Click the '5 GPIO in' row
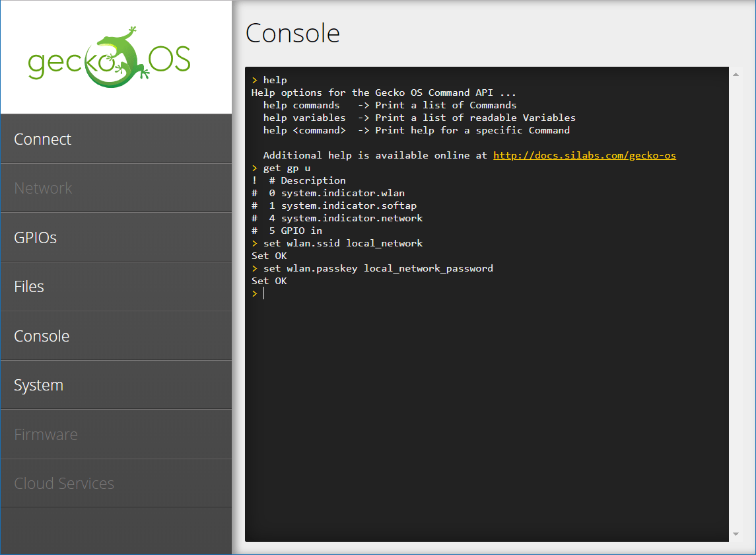The height and width of the screenshot is (555, 756). coord(287,231)
